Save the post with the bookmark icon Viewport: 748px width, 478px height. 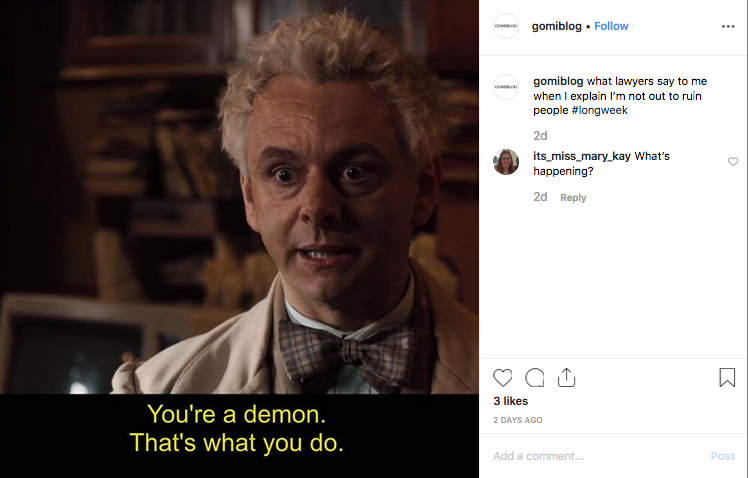pyautogui.click(x=727, y=377)
